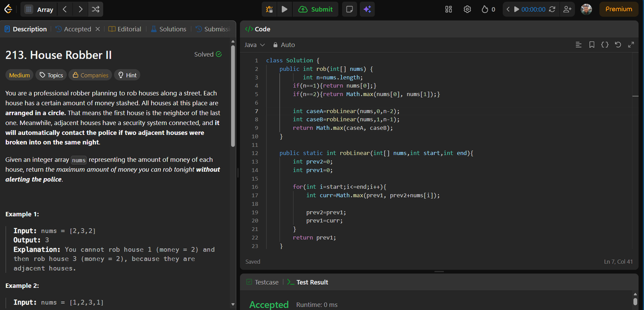Click the Saved status label
This screenshot has width=644, height=310.
[x=253, y=262]
